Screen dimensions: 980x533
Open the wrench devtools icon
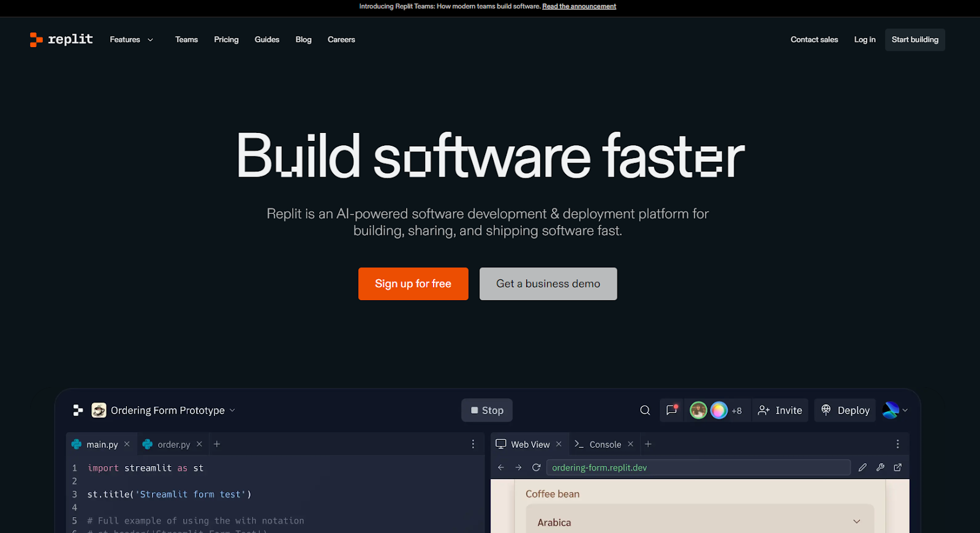click(880, 467)
